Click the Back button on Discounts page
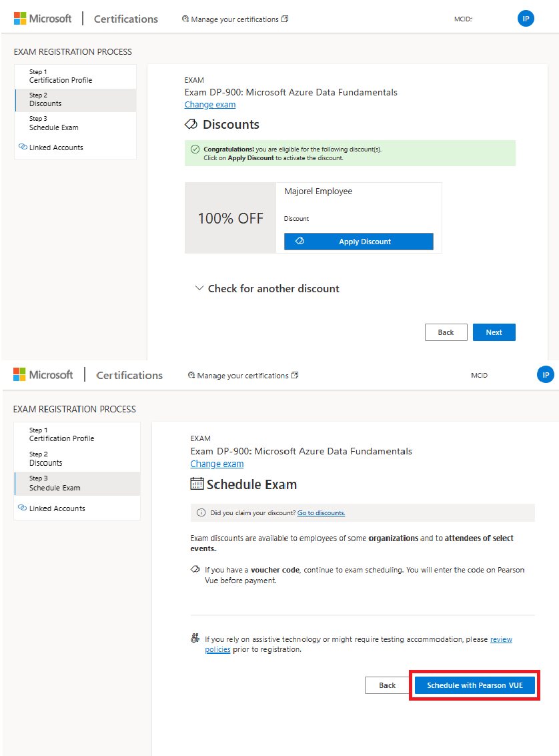The image size is (559, 756). point(446,332)
